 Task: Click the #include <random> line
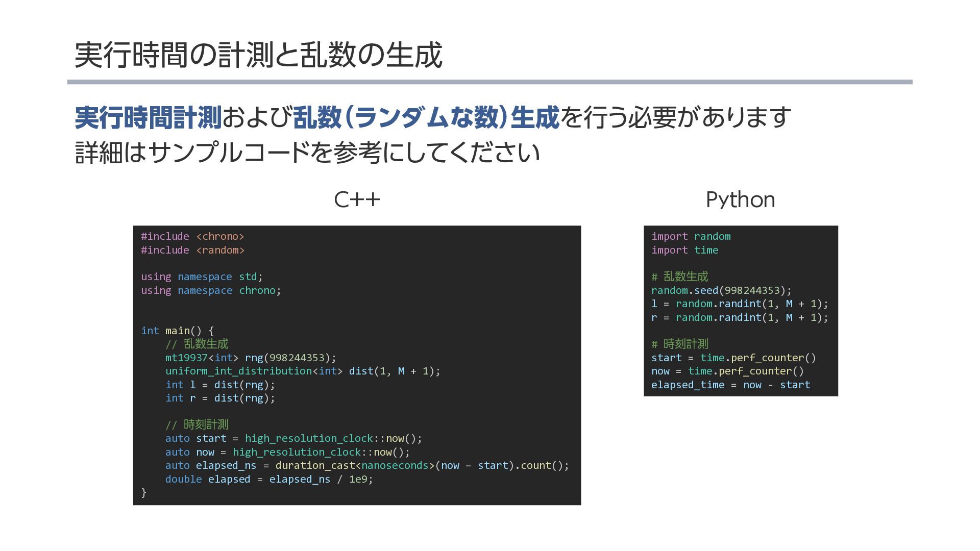coord(192,250)
